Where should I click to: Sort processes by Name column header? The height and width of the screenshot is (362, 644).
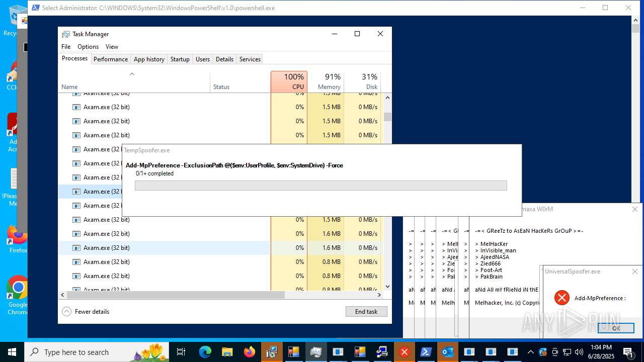pyautogui.click(x=134, y=82)
